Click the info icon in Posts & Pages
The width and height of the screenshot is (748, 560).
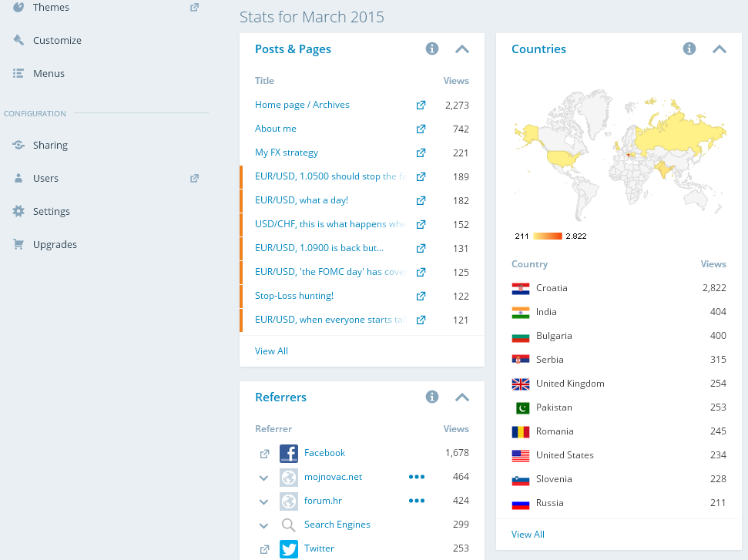[x=432, y=49]
